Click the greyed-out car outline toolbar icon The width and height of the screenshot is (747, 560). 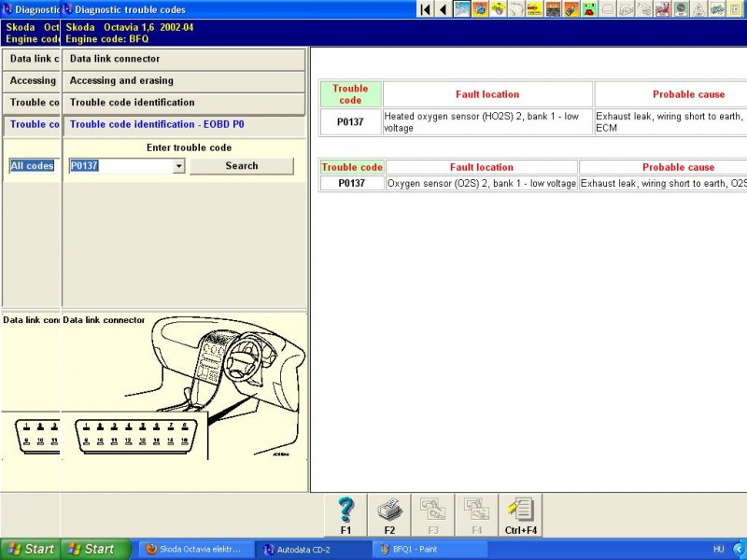pos(608,9)
